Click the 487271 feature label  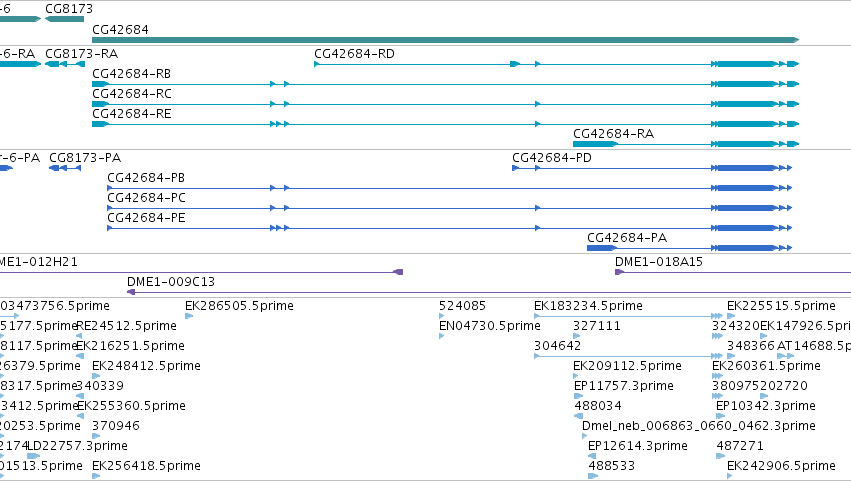point(740,446)
